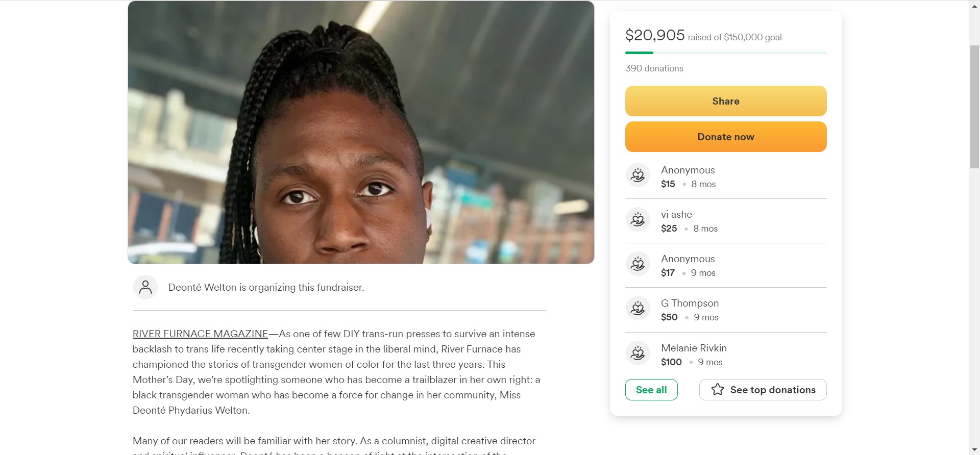Click star icon in top donations button
This screenshot has width=980, height=455.
pos(718,390)
